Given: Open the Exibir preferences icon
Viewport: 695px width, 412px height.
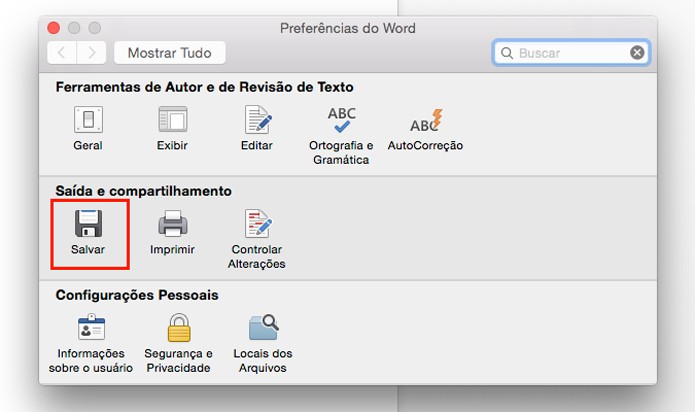Looking at the screenshot, I should (173, 120).
